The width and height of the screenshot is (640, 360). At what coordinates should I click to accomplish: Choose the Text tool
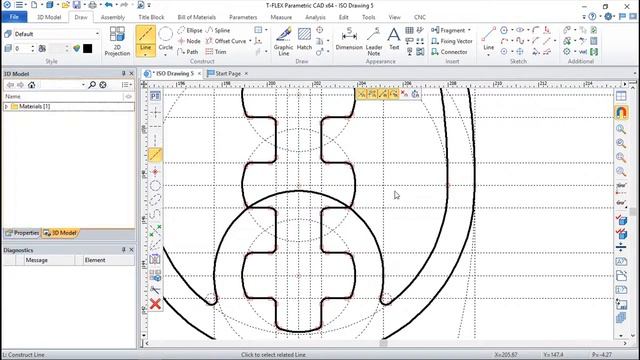[394, 39]
